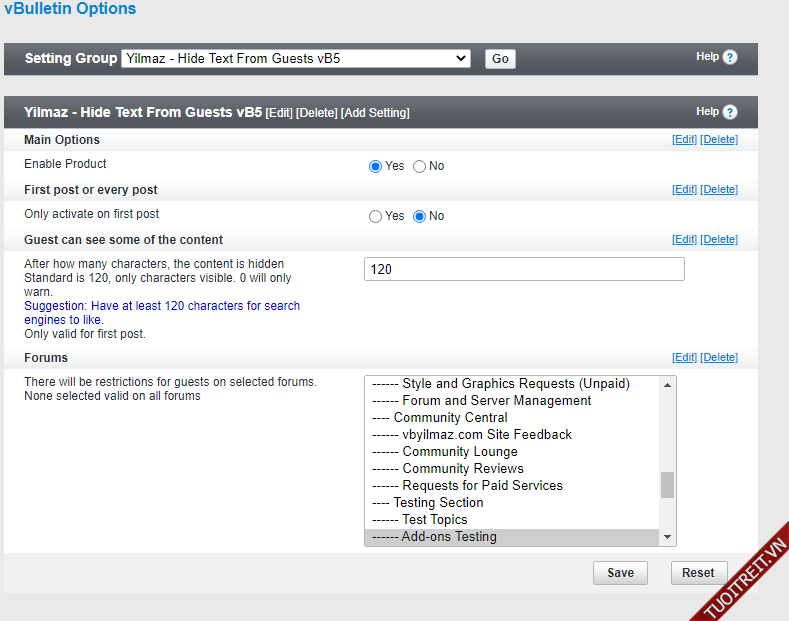Select No for Enable Product
The image size is (789, 621).
(420, 167)
